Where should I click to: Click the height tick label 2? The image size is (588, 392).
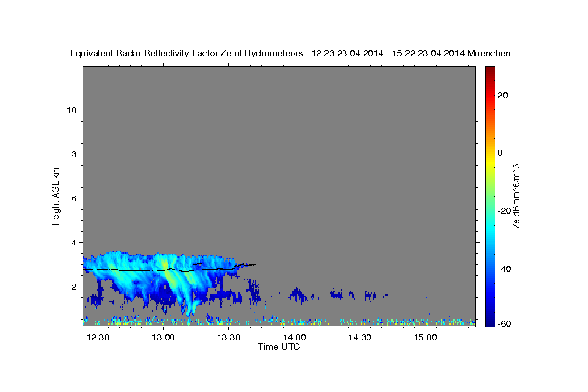pyautogui.click(x=74, y=286)
